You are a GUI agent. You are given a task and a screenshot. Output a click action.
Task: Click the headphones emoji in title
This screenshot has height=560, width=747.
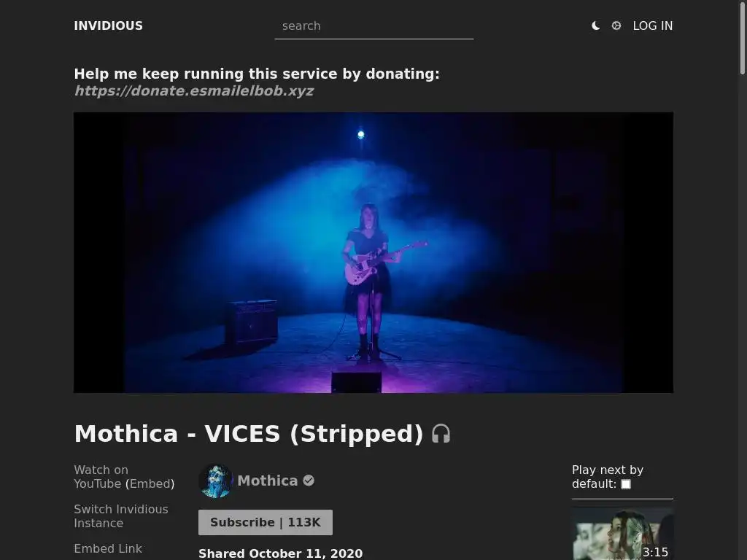(441, 434)
